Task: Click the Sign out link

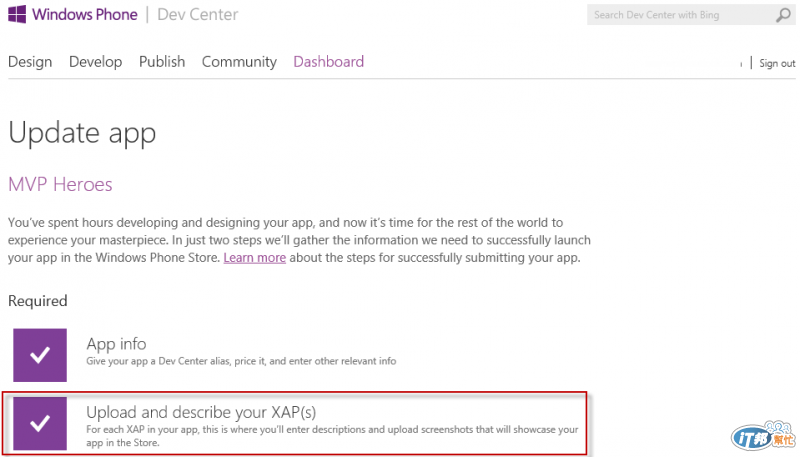Action: [x=777, y=63]
